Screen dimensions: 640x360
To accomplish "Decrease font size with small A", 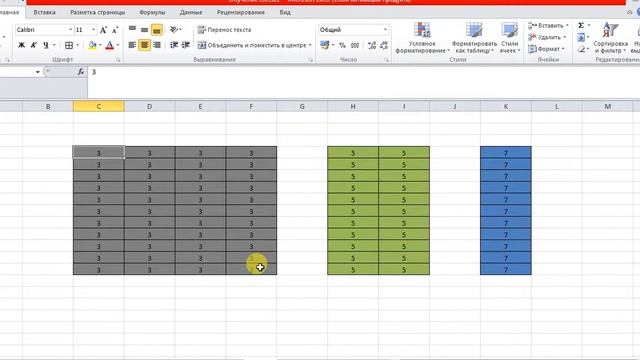I will click(115, 30).
